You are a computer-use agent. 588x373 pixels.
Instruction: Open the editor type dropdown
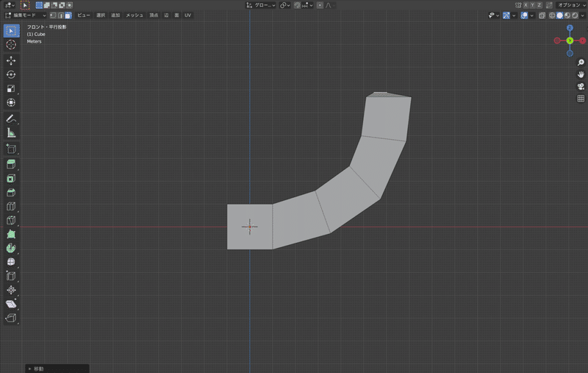[10, 5]
